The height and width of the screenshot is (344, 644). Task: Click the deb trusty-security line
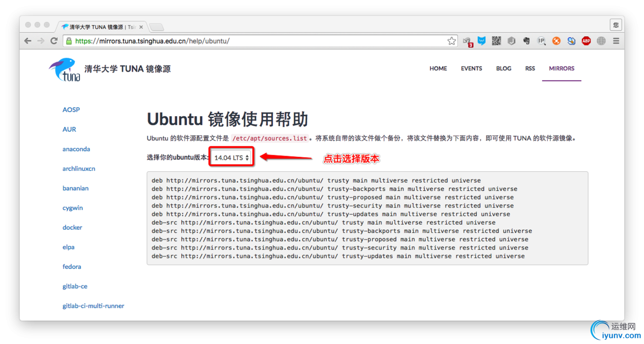[x=332, y=205]
